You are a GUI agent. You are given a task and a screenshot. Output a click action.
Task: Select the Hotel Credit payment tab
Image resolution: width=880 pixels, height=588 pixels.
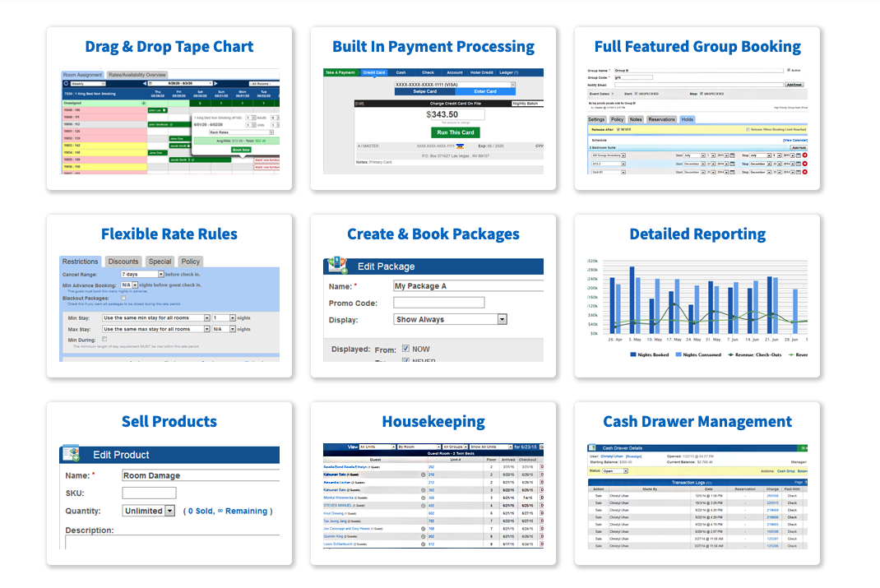[481, 72]
